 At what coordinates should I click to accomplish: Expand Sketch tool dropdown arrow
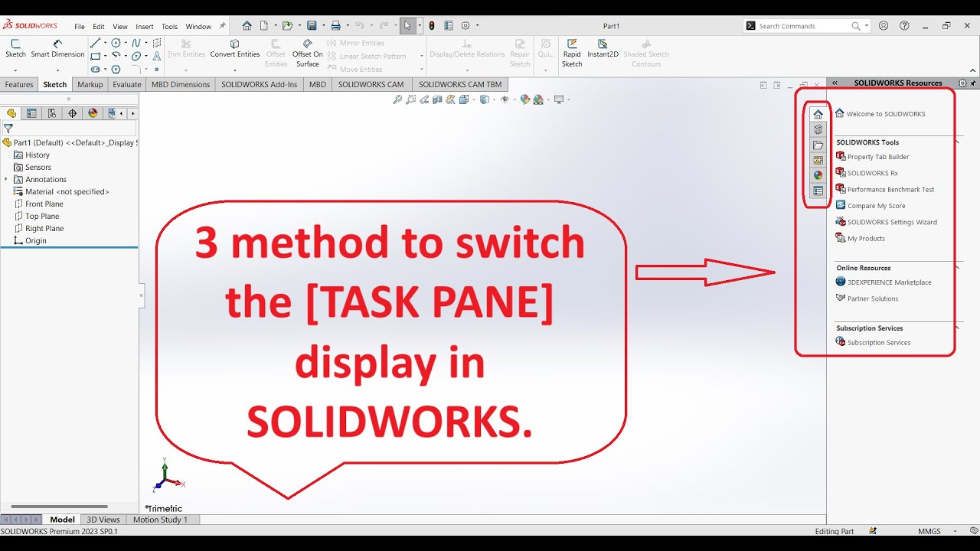click(15, 70)
